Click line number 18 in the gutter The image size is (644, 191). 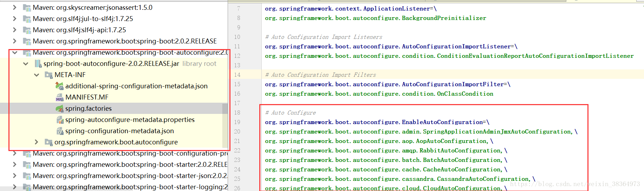[237, 112]
